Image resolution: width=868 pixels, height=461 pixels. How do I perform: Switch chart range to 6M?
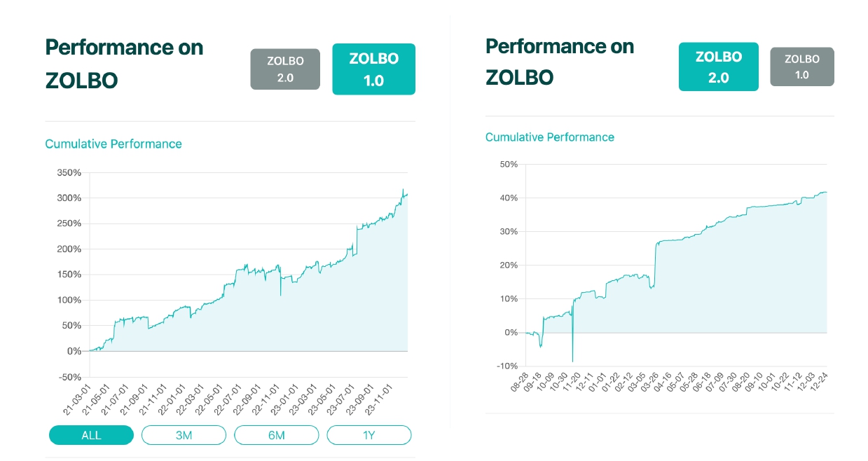tap(276, 435)
